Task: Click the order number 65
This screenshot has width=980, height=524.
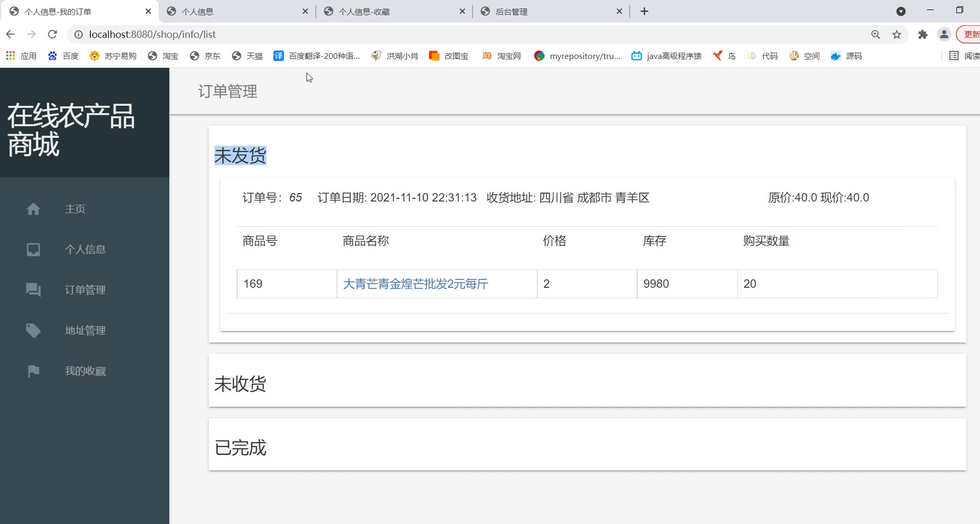Action: [295, 198]
